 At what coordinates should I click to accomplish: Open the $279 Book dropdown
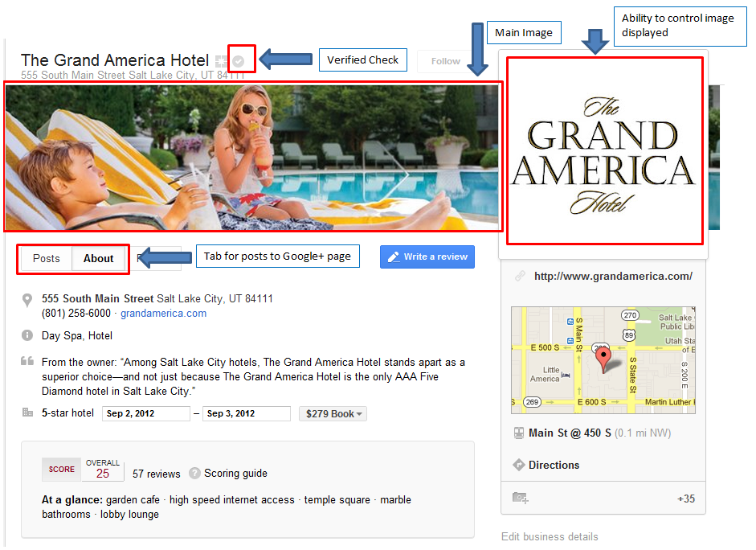(333, 414)
